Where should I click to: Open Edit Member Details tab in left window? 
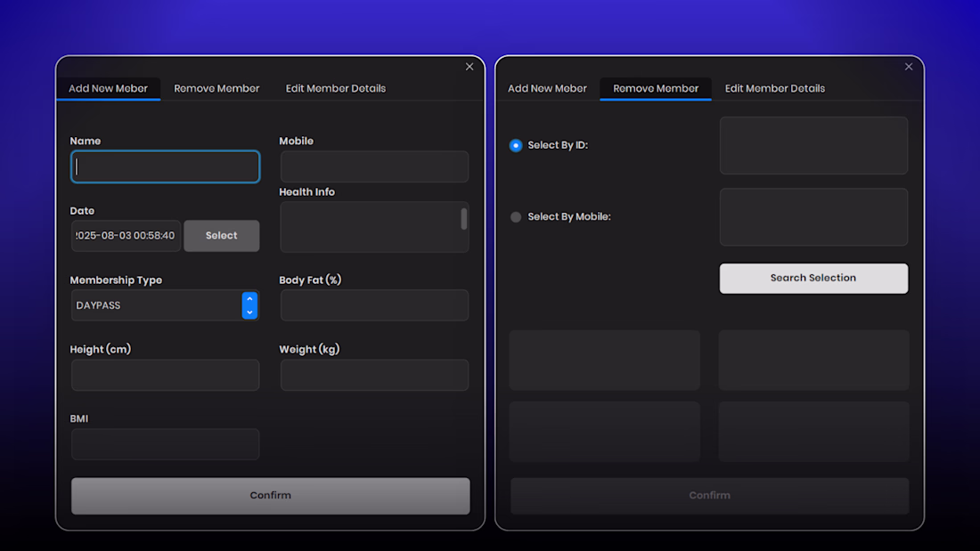(336, 89)
